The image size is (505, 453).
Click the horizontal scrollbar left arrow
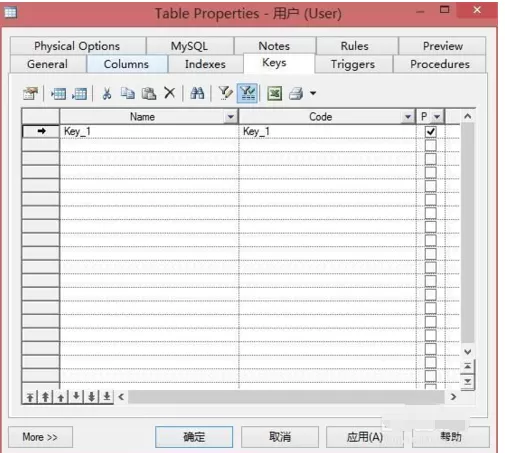[x=121, y=397]
